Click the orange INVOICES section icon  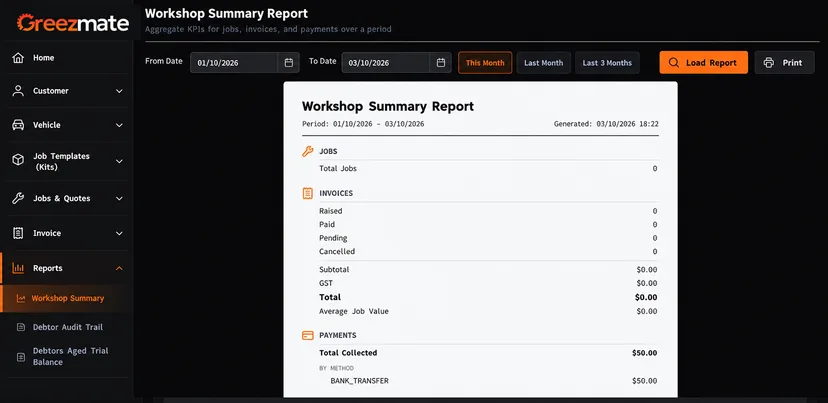pyautogui.click(x=307, y=193)
